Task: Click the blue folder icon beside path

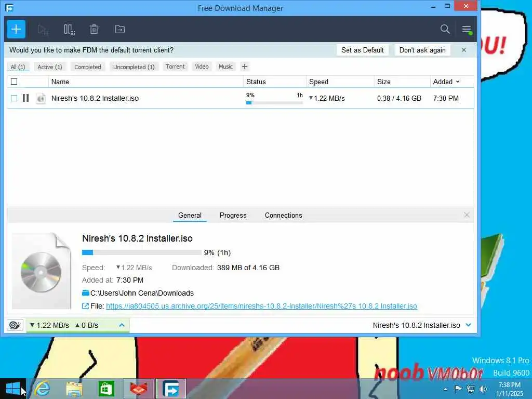Action: click(x=86, y=293)
